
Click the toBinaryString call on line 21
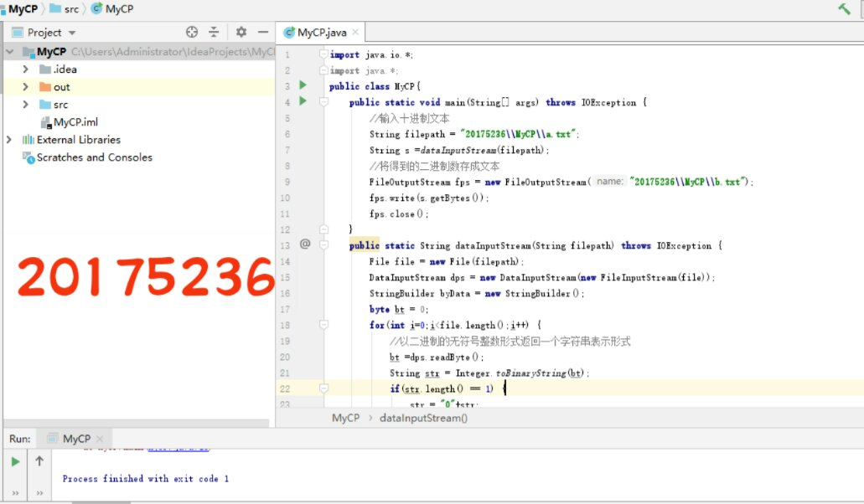point(531,373)
